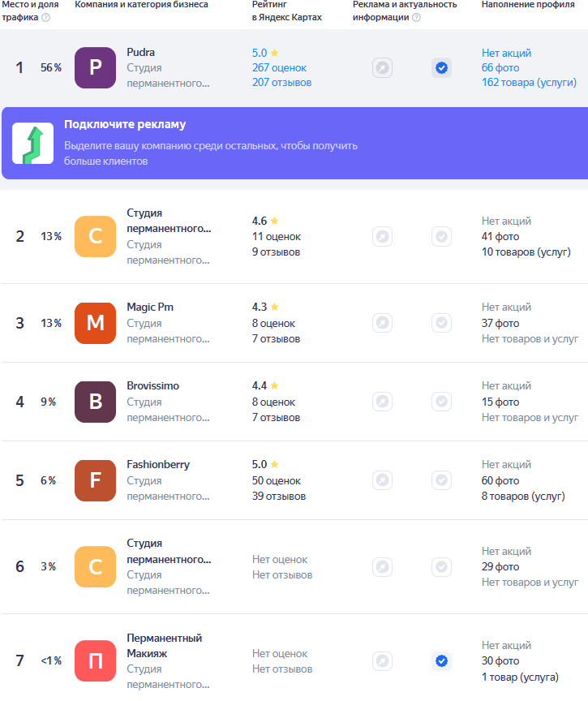Viewport: 588px width, 701px height.
Task: Click '50 оценок' in Fashionberry row
Action: click(276, 480)
